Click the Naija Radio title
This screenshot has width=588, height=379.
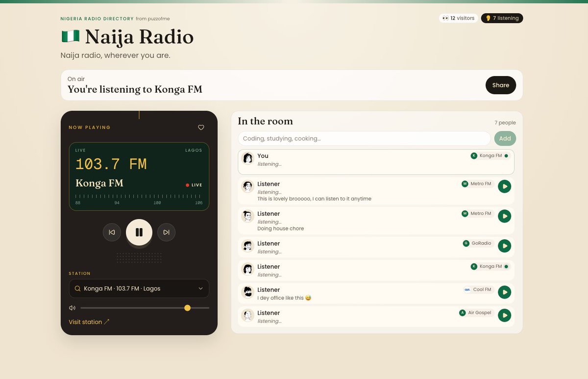click(x=139, y=37)
